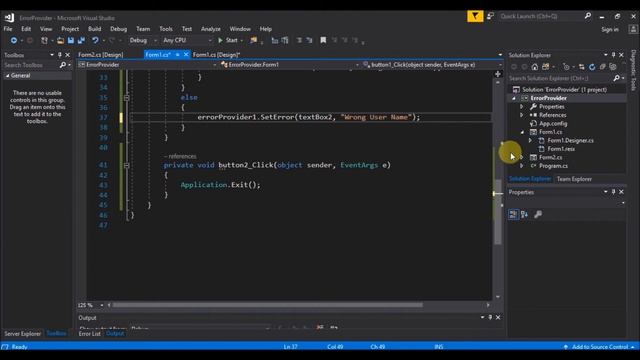Expand the Properties node in Solution Explorer

522,107
